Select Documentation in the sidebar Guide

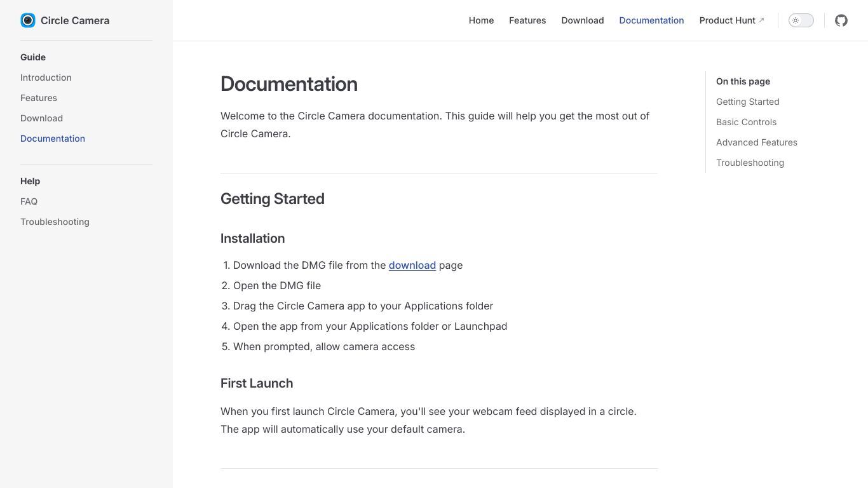pos(53,139)
